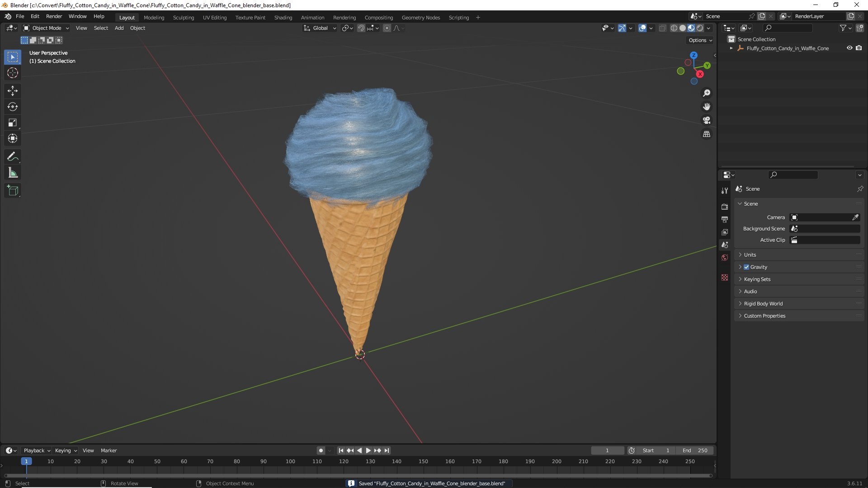
Task: Select the Annotate tool
Action: 13,157
